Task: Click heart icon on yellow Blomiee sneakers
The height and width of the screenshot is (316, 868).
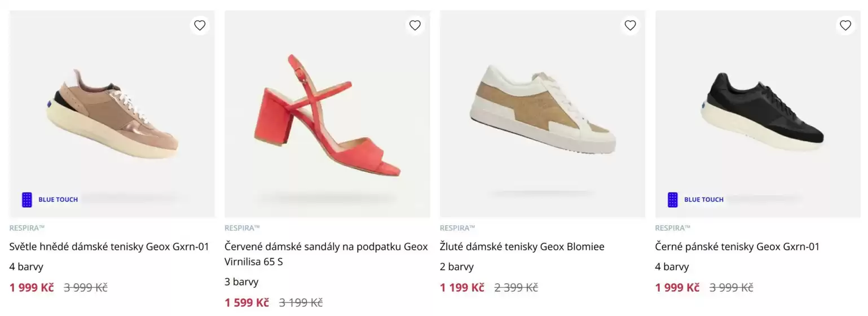Action: point(631,25)
